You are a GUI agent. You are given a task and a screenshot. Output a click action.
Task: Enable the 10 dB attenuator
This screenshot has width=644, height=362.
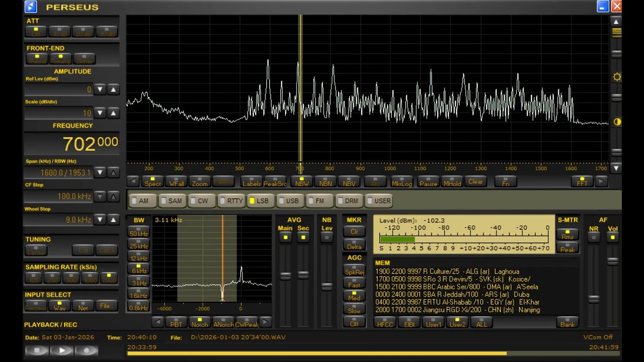60,32
